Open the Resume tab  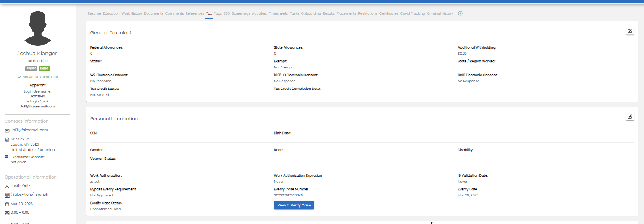(x=94, y=13)
